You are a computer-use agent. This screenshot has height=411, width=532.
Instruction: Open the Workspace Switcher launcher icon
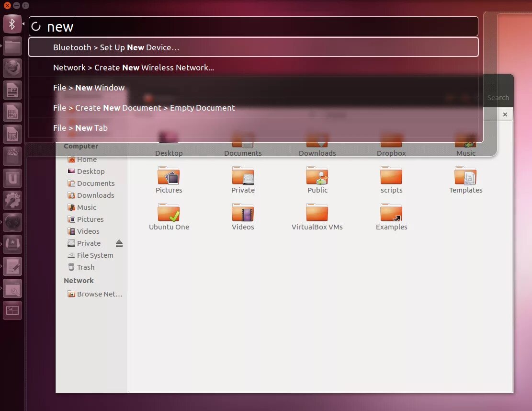pyautogui.click(x=12, y=310)
